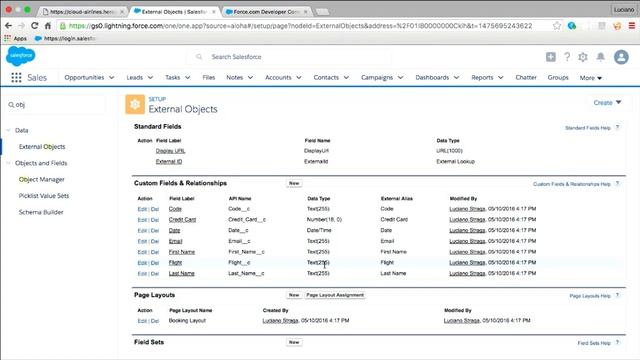Image resolution: width=640 pixels, height=360 pixels.
Task: Open the External ID field link
Action: coord(169,161)
